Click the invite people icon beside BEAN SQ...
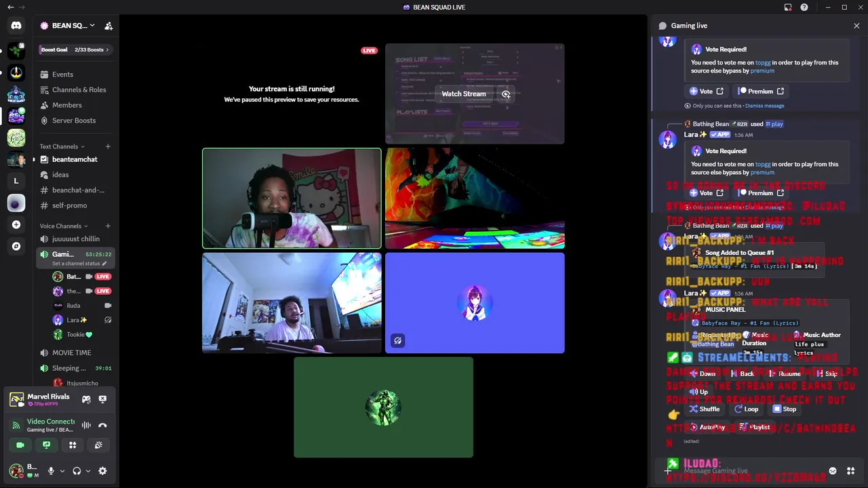 [x=108, y=26]
